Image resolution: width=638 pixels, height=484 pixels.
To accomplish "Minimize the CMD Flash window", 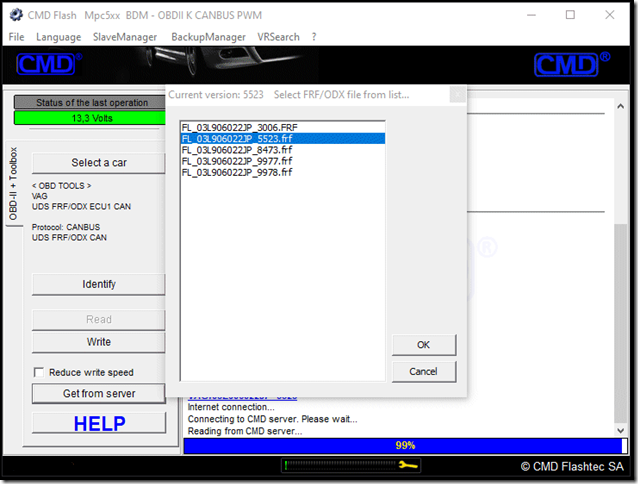I will point(531,15).
